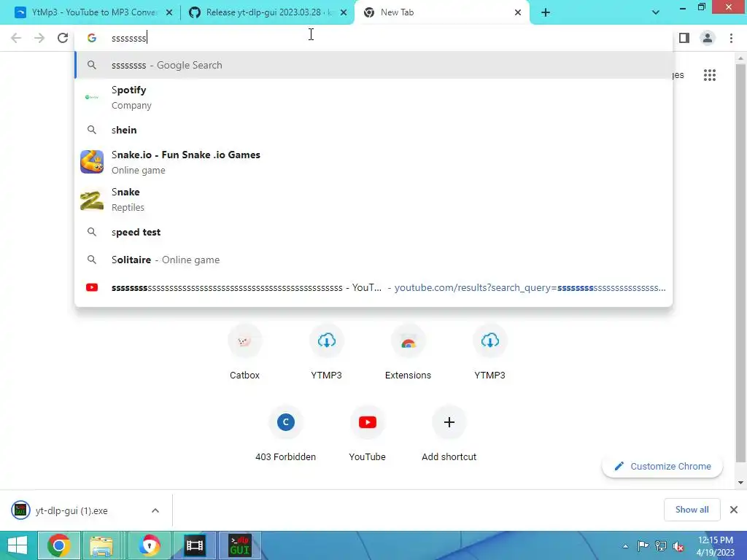The width and height of the screenshot is (747, 560).
Task: Click the scrollbar down arrow
Action: [740, 483]
